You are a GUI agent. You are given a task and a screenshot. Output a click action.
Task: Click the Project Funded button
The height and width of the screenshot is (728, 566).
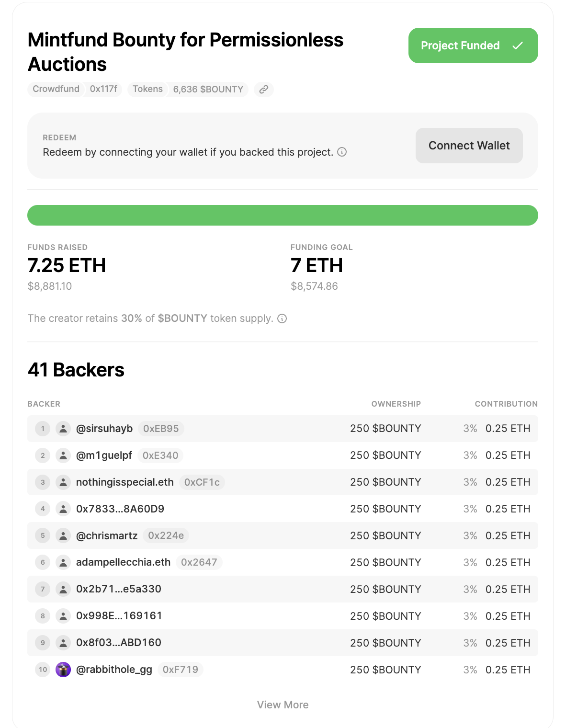tap(473, 45)
